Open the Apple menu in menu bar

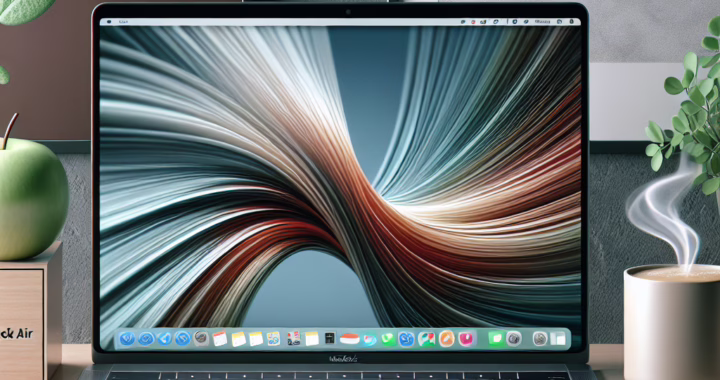108,22
